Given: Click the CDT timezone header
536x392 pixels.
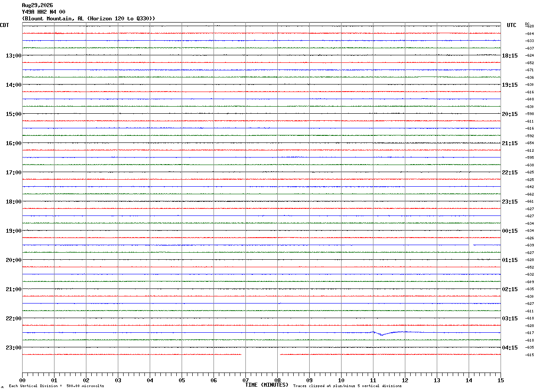Looking at the screenshot, I should [x=4, y=25].
